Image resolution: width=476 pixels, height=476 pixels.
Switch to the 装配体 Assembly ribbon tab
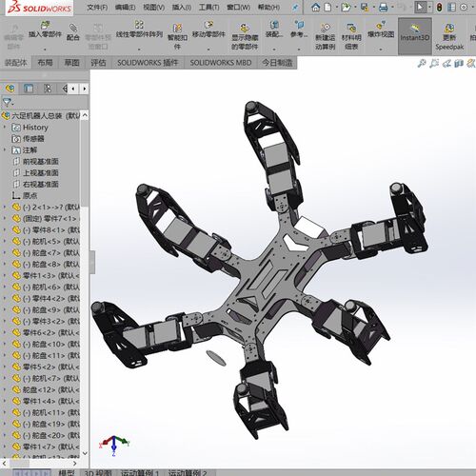coord(16,63)
